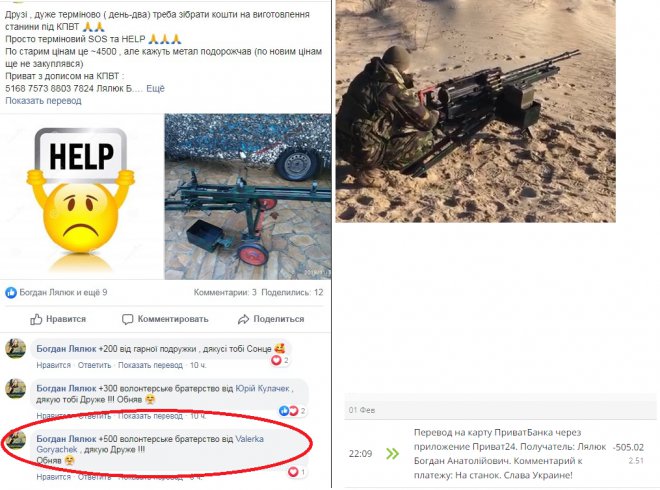Click Ответить under the +200 comment

coord(94,365)
